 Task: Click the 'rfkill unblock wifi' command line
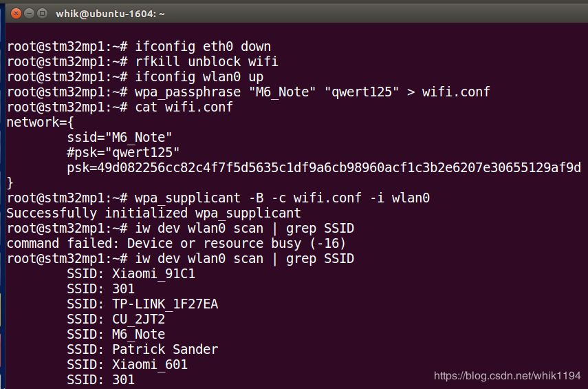(142, 61)
